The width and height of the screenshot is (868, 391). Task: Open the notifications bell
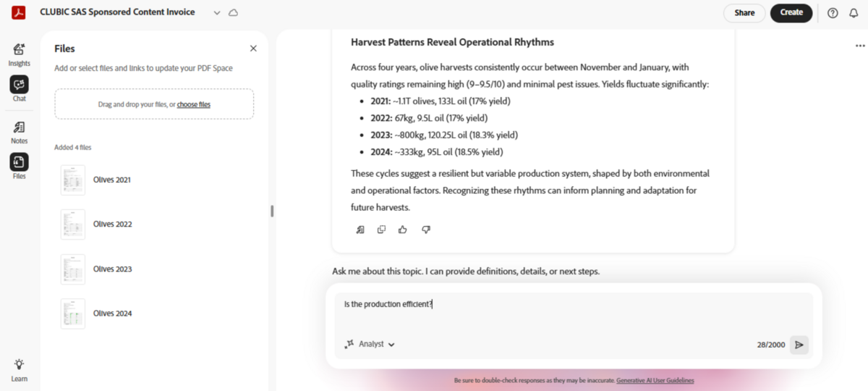853,13
